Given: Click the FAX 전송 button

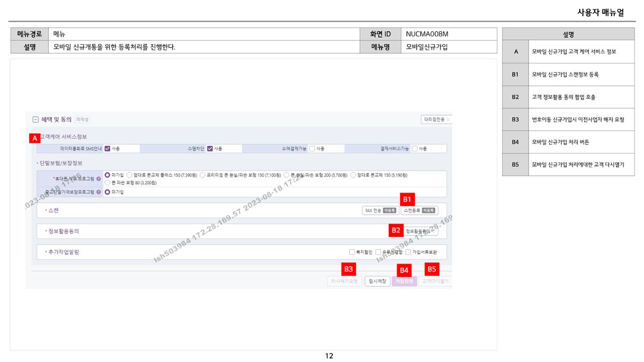Looking at the screenshot, I should point(380,210).
